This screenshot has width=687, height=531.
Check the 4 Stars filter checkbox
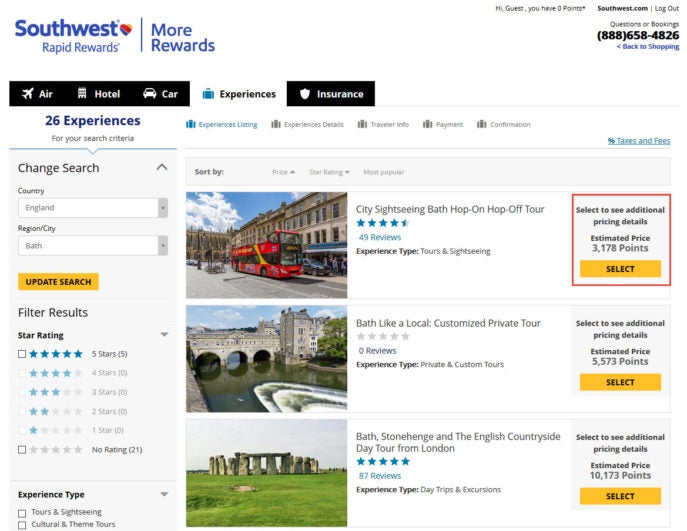tap(22, 373)
